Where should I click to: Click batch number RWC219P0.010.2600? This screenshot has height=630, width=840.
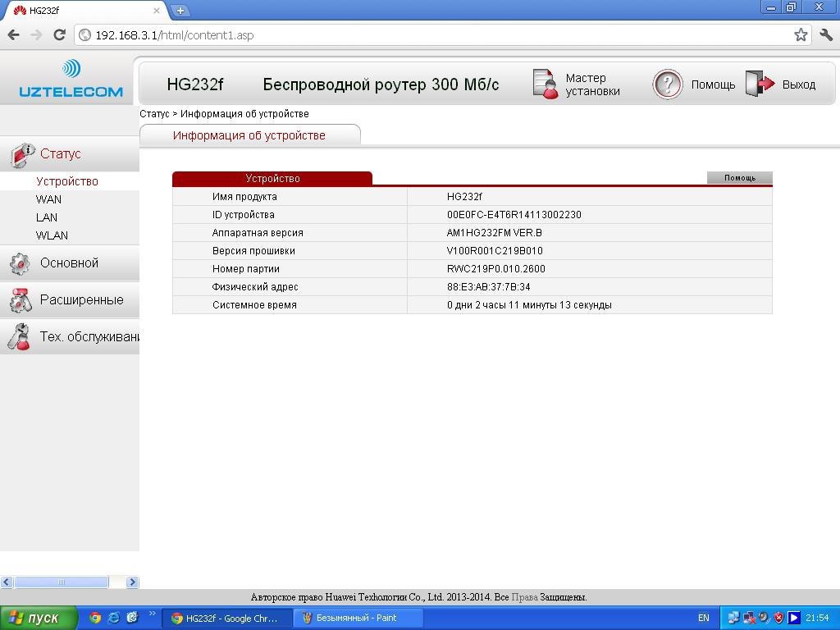[496, 269]
